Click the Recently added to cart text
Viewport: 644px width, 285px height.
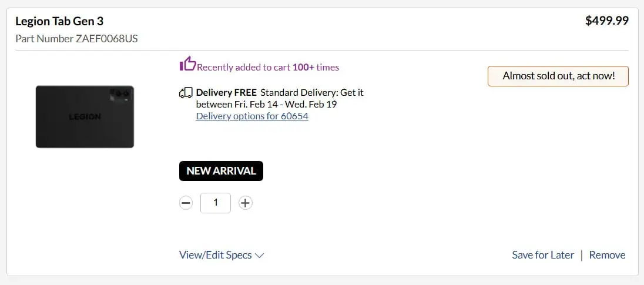click(268, 67)
